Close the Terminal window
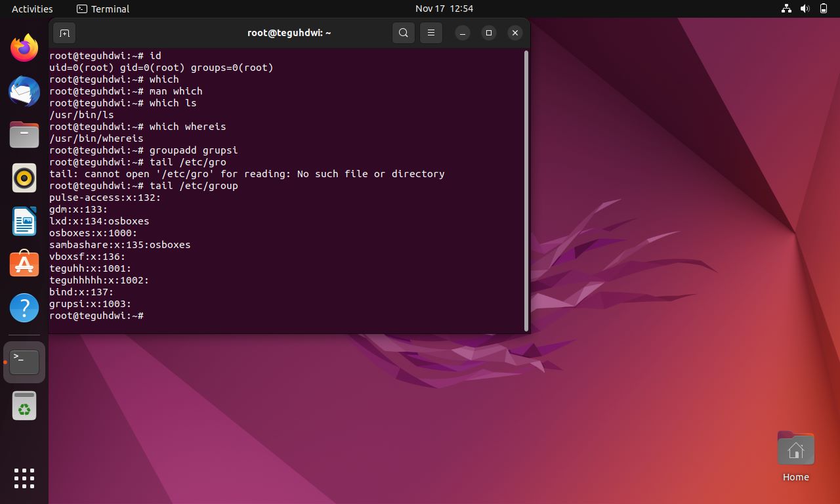Image resolution: width=840 pixels, height=504 pixels. pos(515,33)
